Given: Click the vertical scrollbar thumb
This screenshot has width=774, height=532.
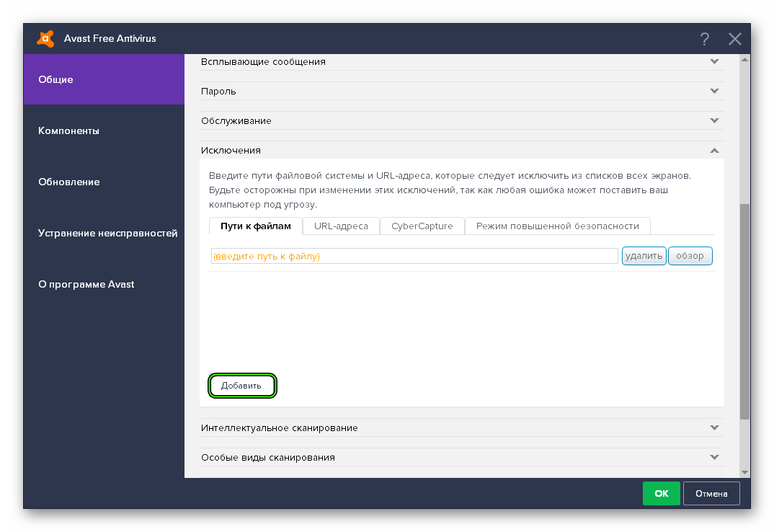Looking at the screenshot, I should 745,312.
